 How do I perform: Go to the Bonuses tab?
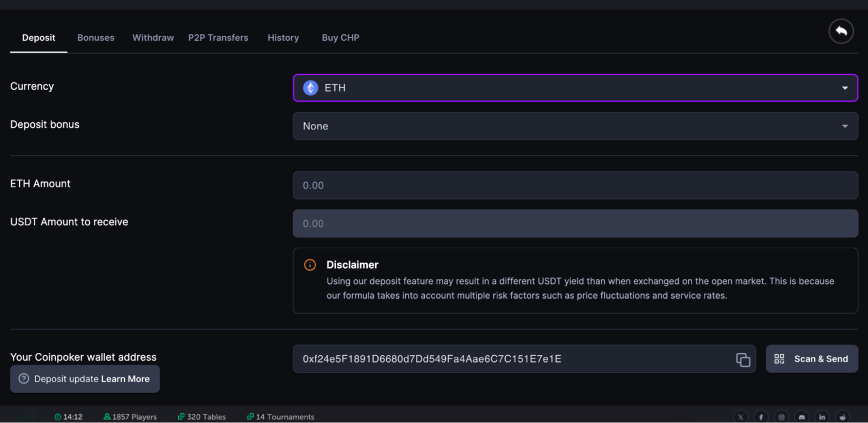pyautogui.click(x=96, y=38)
